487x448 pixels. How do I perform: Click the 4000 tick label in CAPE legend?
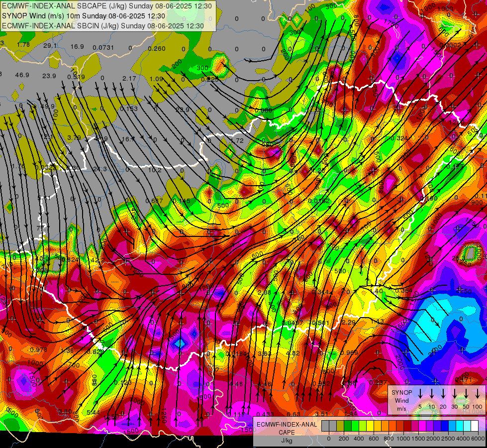pyautogui.click(x=462, y=439)
